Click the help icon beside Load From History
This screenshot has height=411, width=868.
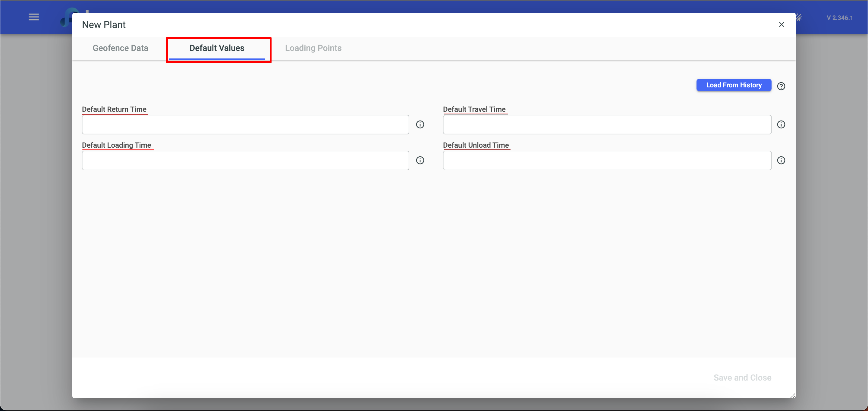click(x=781, y=86)
